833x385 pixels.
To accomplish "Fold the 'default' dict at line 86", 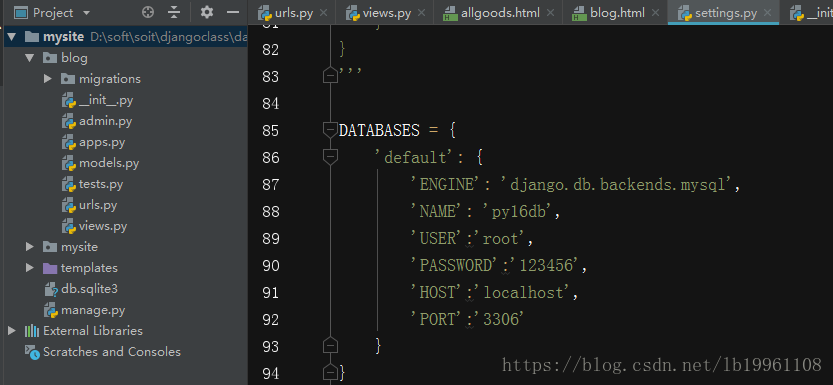I will tap(330, 156).
